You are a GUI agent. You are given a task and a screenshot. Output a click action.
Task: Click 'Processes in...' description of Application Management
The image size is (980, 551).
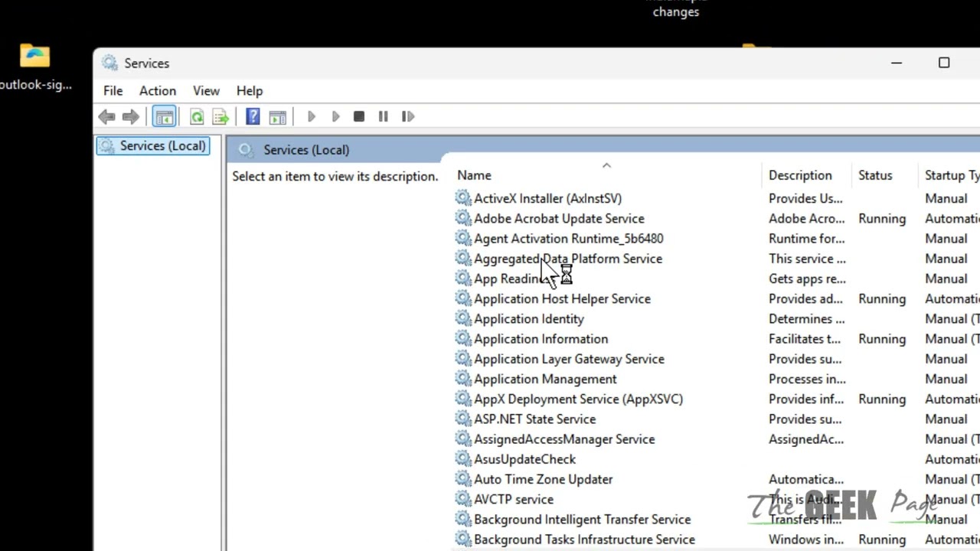[807, 379]
